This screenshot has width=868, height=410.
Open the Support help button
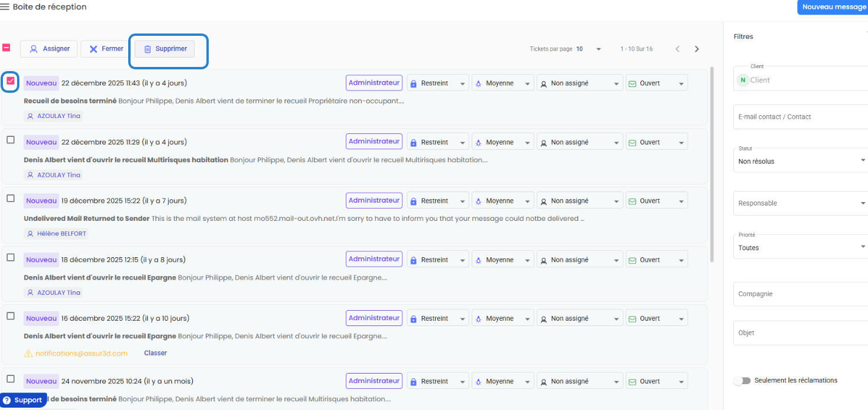click(24, 400)
